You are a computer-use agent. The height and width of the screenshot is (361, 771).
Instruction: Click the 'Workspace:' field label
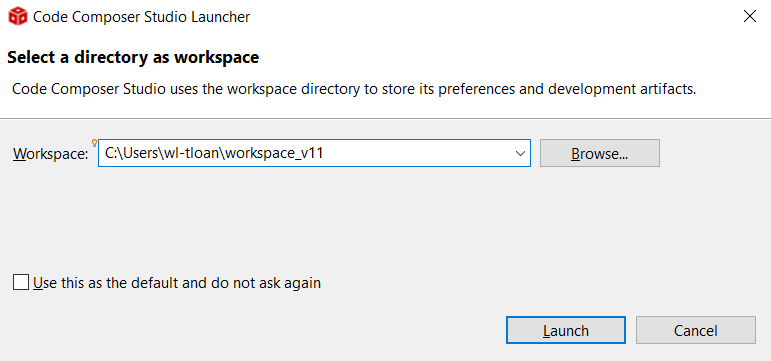tap(50, 154)
